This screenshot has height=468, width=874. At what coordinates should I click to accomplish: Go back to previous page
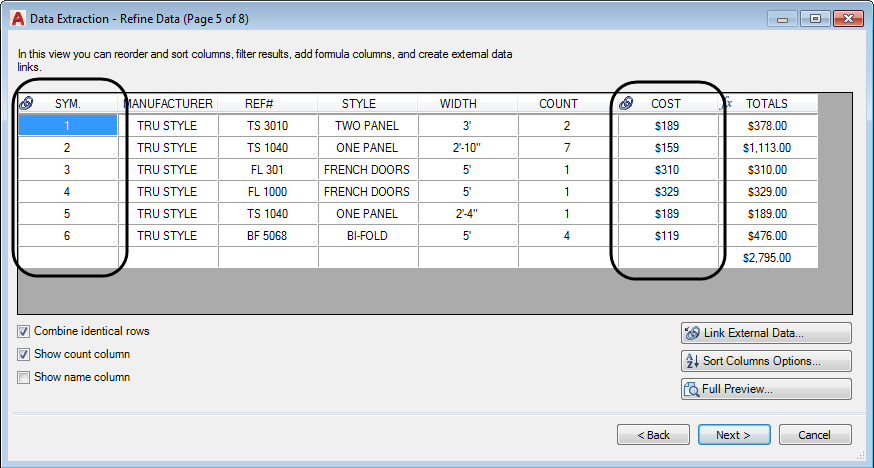[653, 435]
